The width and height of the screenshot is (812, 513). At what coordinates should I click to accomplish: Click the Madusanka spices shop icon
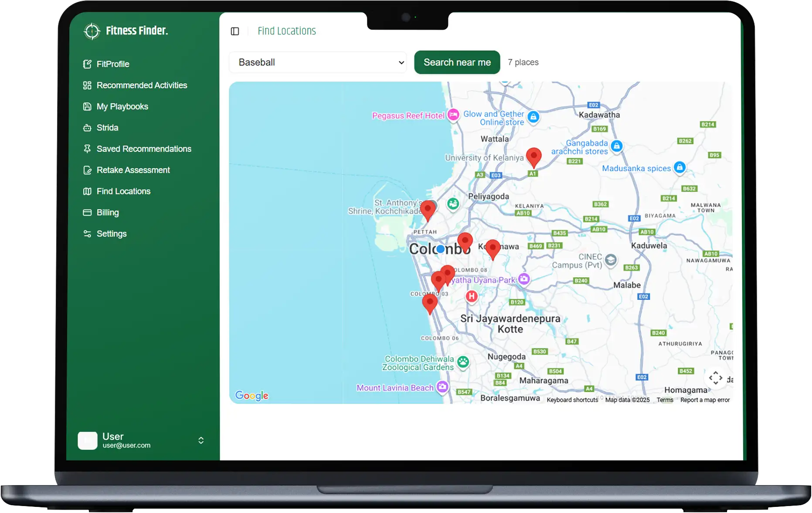(x=679, y=167)
